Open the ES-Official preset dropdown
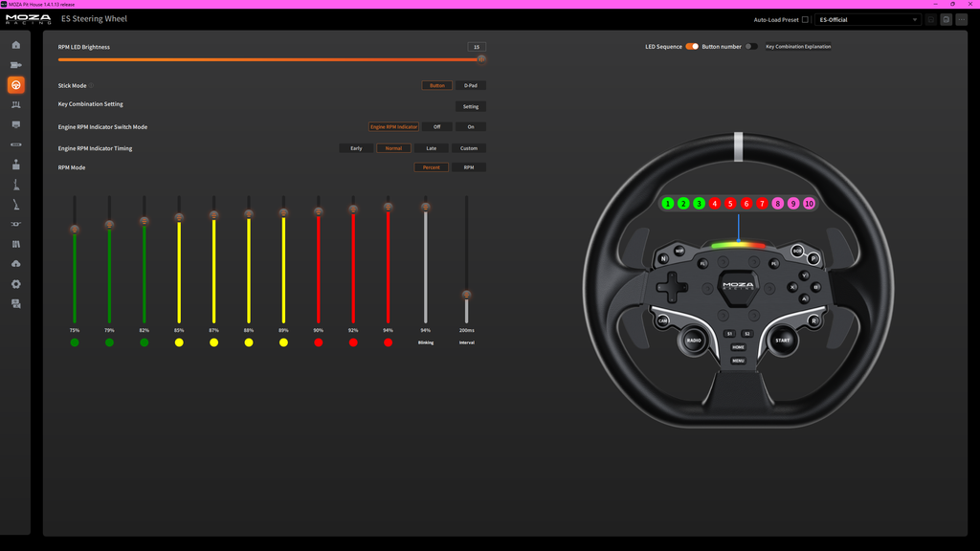The height and width of the screenshot is (551, 980). coord(867,20)
